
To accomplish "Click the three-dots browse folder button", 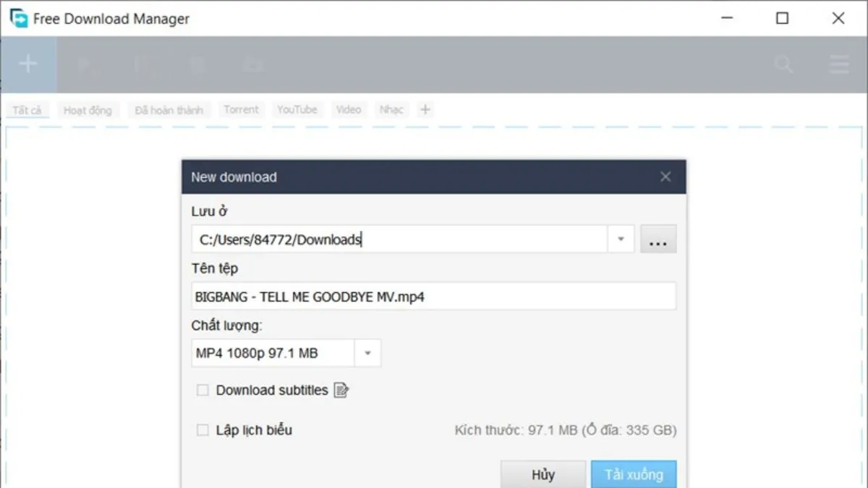I will click(x=658, y=239).
